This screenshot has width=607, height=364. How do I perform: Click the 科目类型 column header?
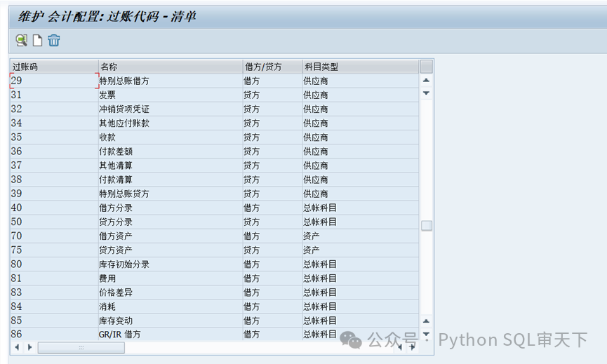359,67
